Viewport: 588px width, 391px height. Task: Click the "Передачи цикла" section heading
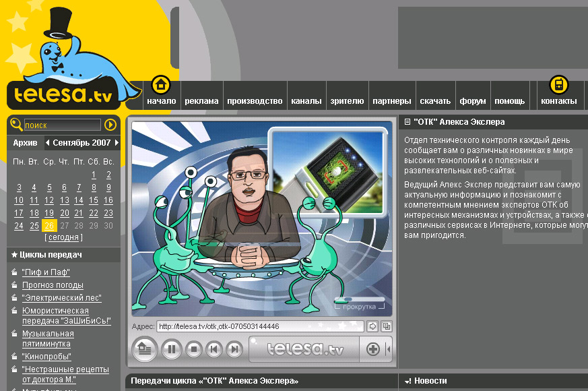click(214, 381)
